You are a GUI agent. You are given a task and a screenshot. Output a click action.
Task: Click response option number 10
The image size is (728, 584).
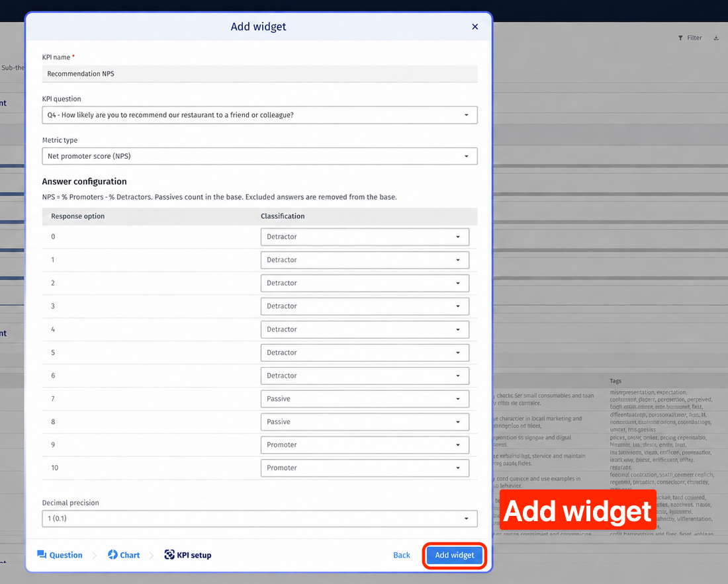coord(54,468)
